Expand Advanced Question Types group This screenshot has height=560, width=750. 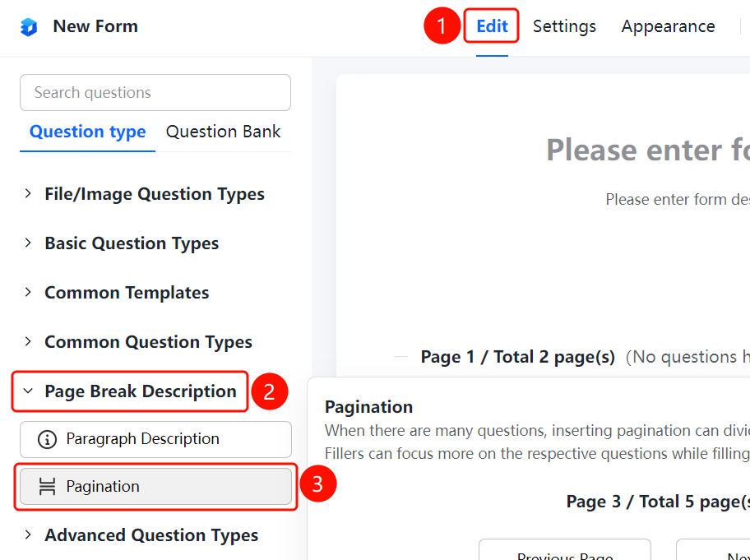tap(141, 535)
